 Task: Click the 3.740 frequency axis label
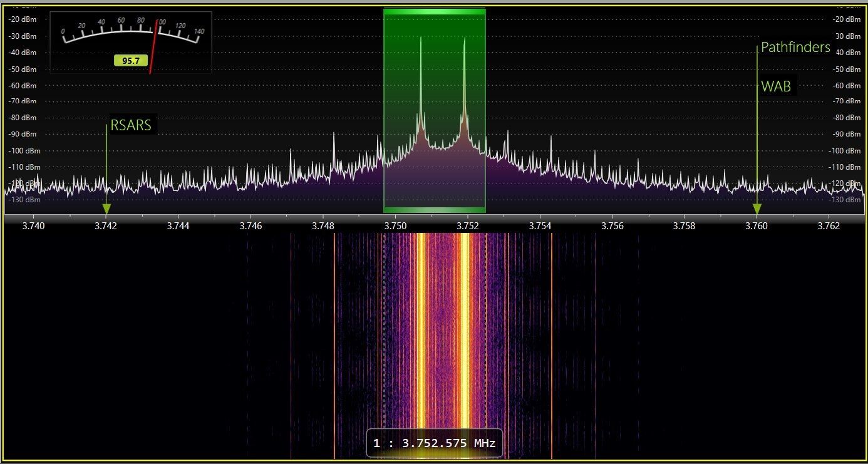[x=34, y=226]
